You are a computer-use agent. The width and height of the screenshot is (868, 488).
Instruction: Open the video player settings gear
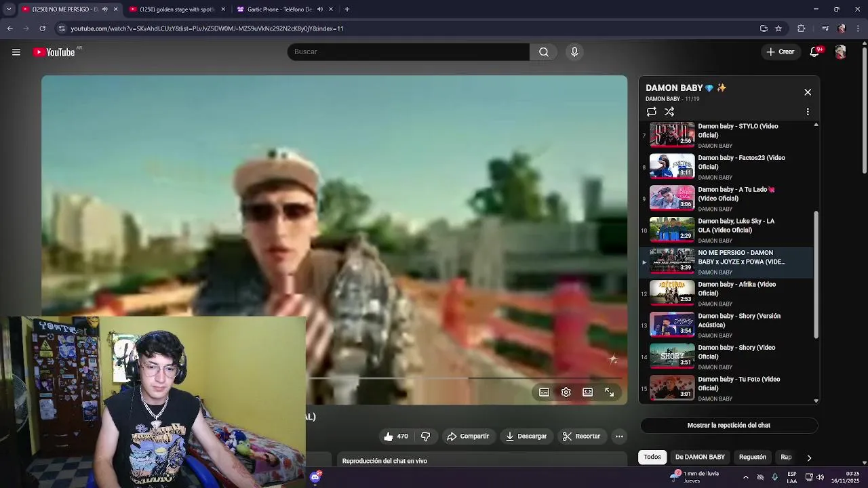point(566,392)
